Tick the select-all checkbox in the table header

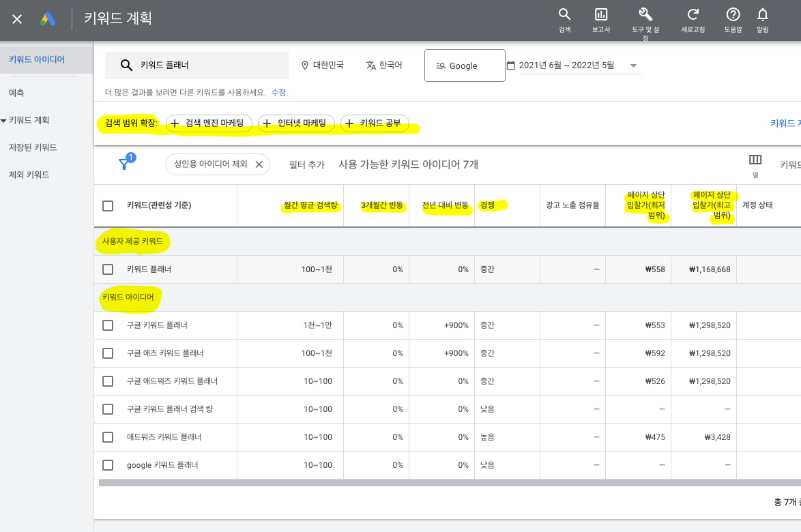pyautogui.click(x=108, y=206)
